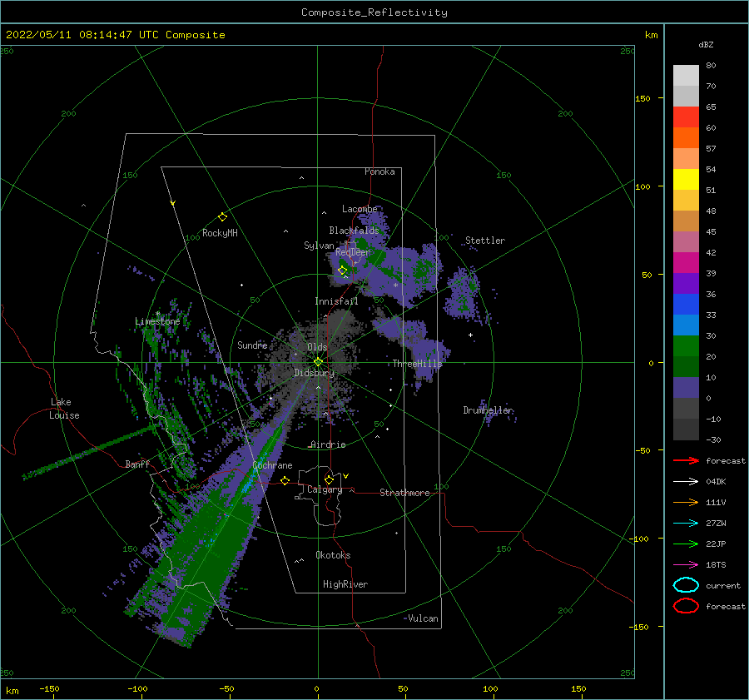Screen dimensions: 749x700
Task: Click the 18TS legend label
Action: (x=716, y=565)
